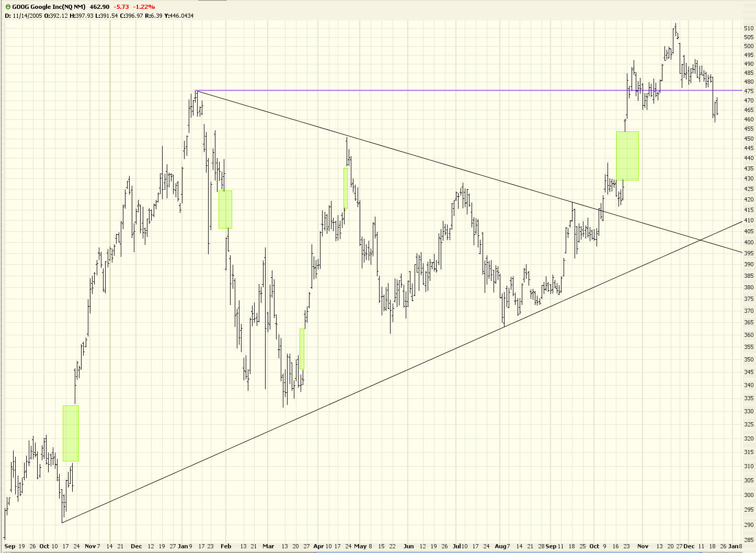
Task: Click the 475 price axis label
Action: [x=749, y=91]
